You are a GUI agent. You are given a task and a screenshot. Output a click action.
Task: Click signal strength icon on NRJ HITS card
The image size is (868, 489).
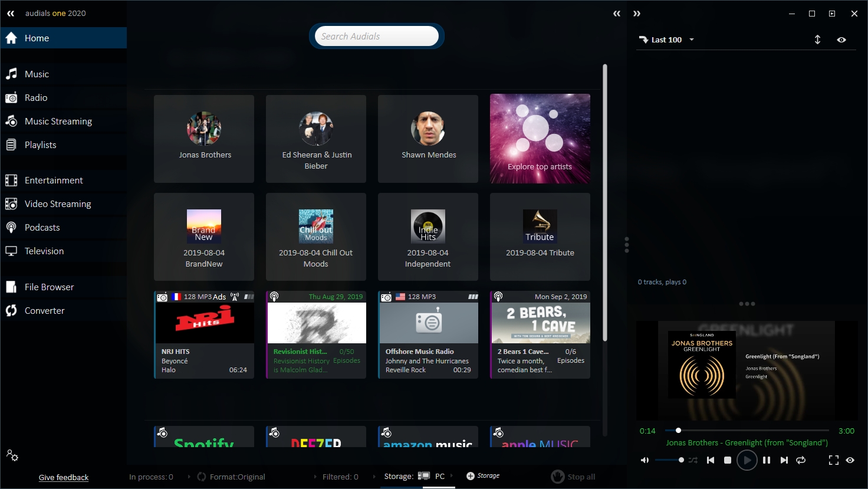[x=249, y=297]
